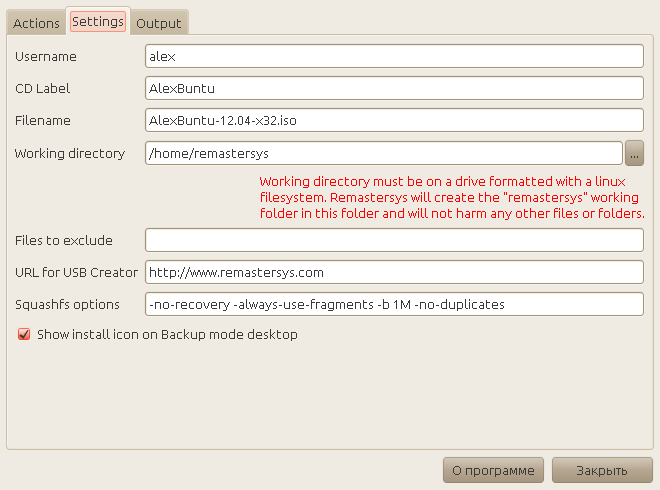This screenshot has width=660, height=490.
Task: Click the Show install icon label text
Action: (x=167, y=335)
